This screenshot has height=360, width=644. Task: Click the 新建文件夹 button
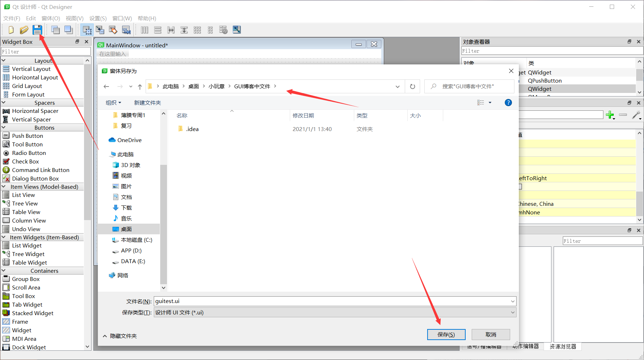pyautogui.click(x=147, y=103)
